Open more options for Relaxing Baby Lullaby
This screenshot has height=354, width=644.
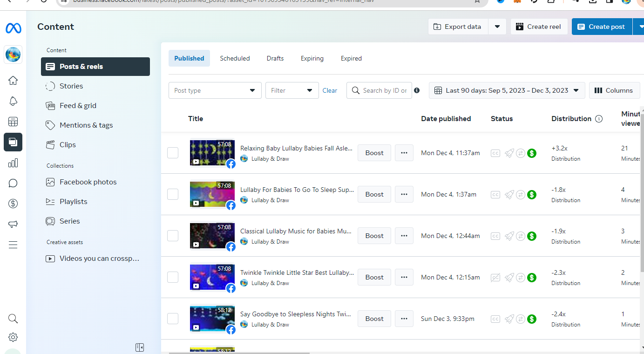click(x=404, y=153)
